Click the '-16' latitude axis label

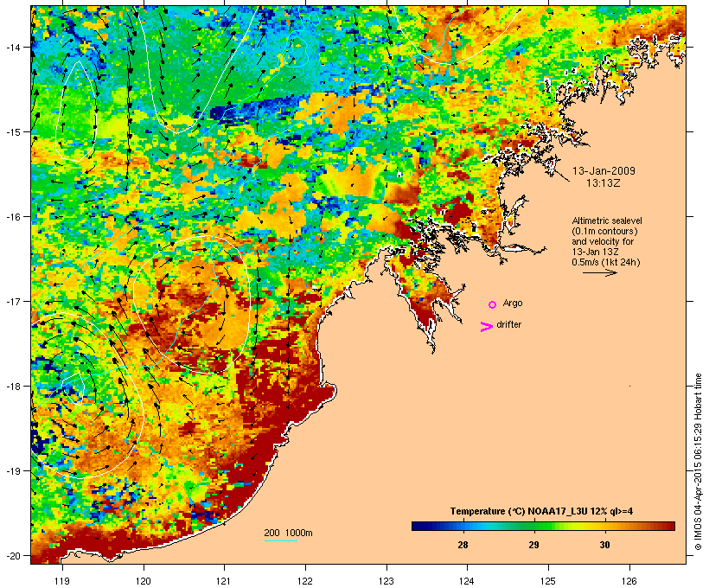click(12, 217)
